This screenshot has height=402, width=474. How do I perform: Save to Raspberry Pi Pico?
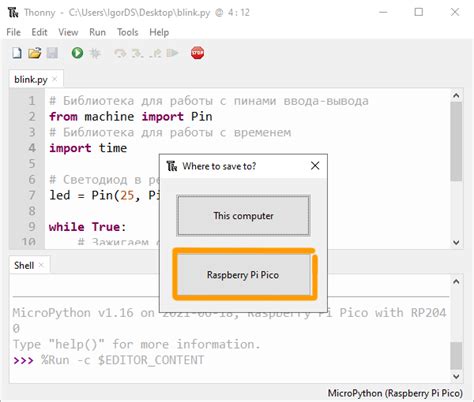(x=243, y=275)
